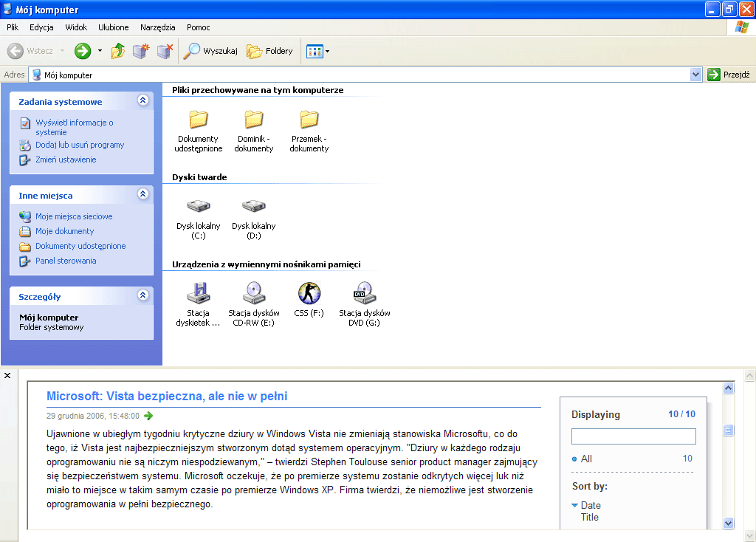Image resolution: width=756 pixels, height=542 pixels.
Task: Go up one folder level icon
Action: [x=117, y=51]
